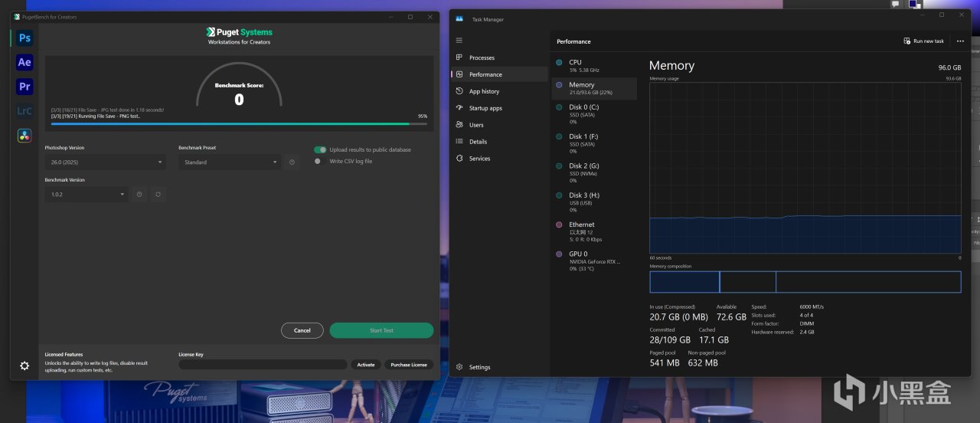Screen dimensions: 980x423
Task: Select the Lightroom Classic benchmark icon
Action: point(24,111)
